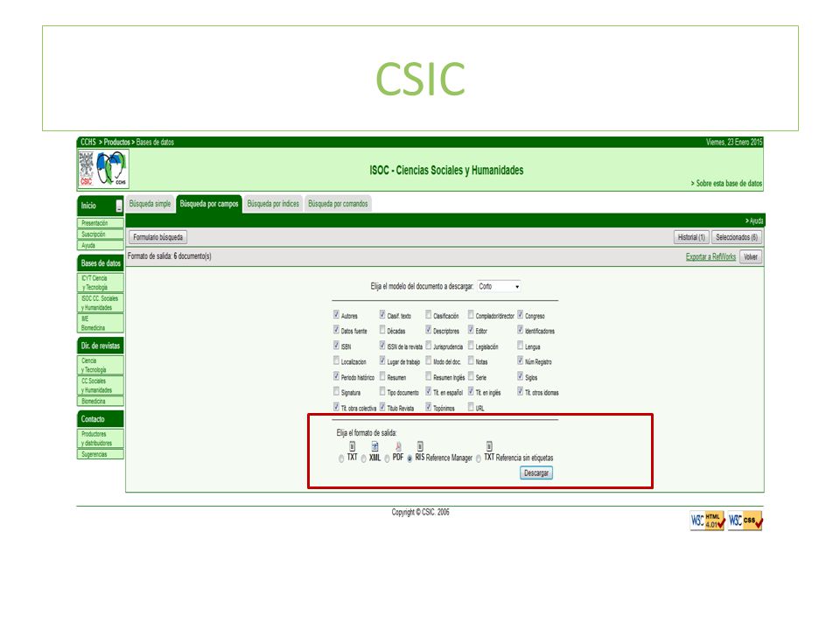This screenshot has width=840, height=630.
Task: Check the Lengua checkbox
Action: (520, 345)
